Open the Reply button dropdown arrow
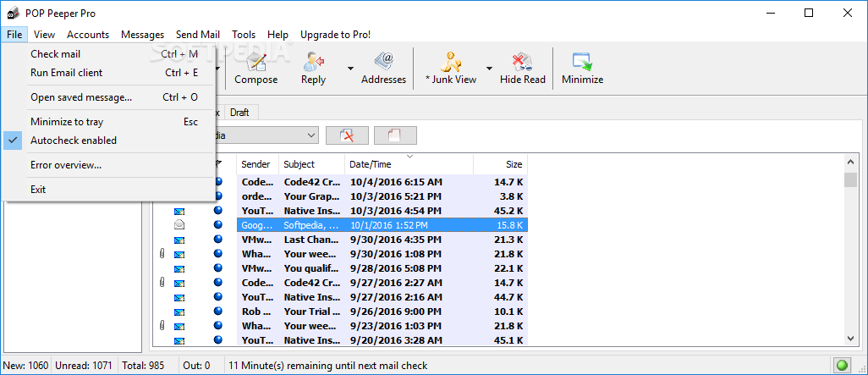The height and width of the screenshot is (375, 868). tap(350, 68)
